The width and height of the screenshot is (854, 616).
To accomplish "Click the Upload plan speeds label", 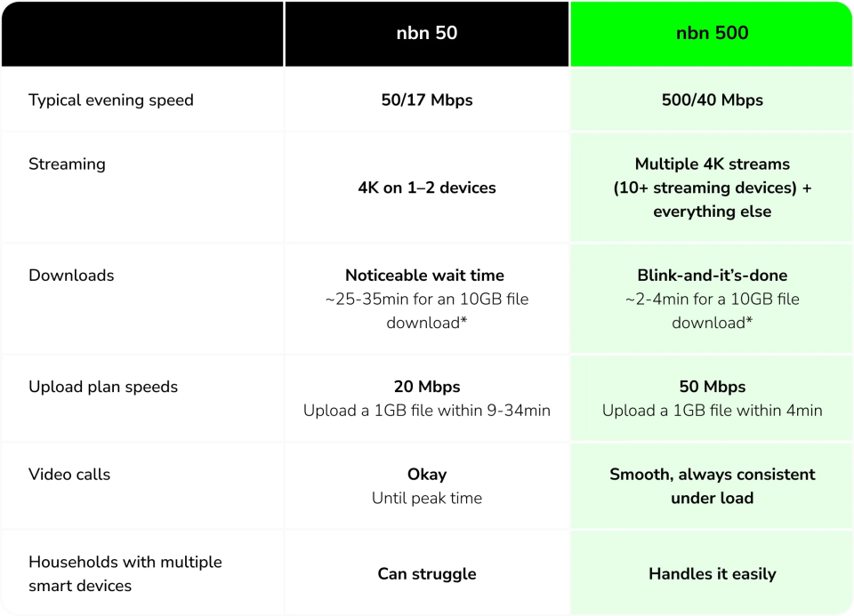I will point(103,387).
